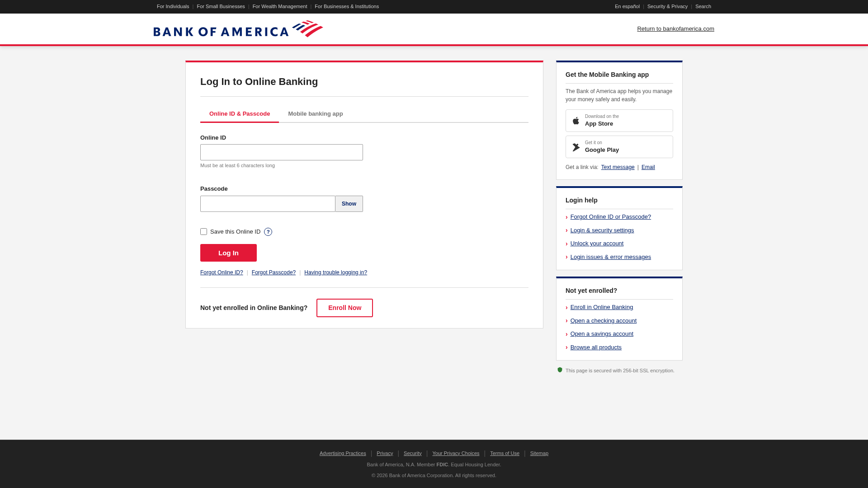Click 'Get the Mobile Banking app' heading
Screen dimensions: 868x488
(607, 75)
